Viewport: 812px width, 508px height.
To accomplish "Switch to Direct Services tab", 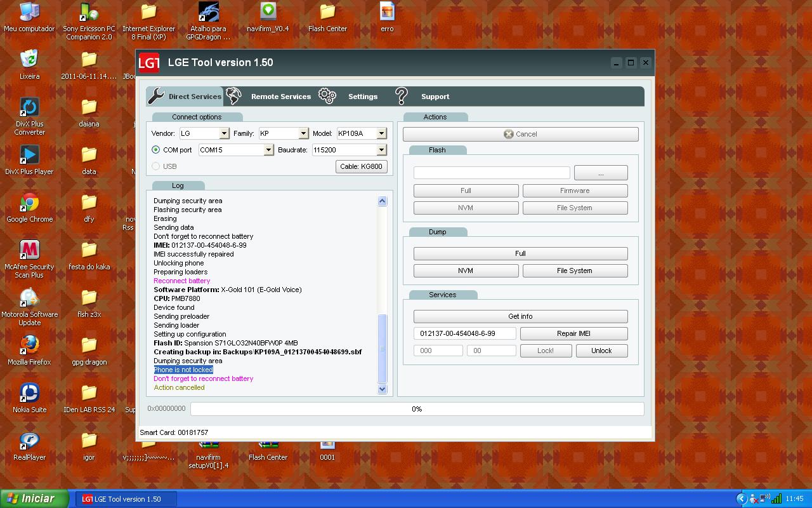I will [185, 97].
